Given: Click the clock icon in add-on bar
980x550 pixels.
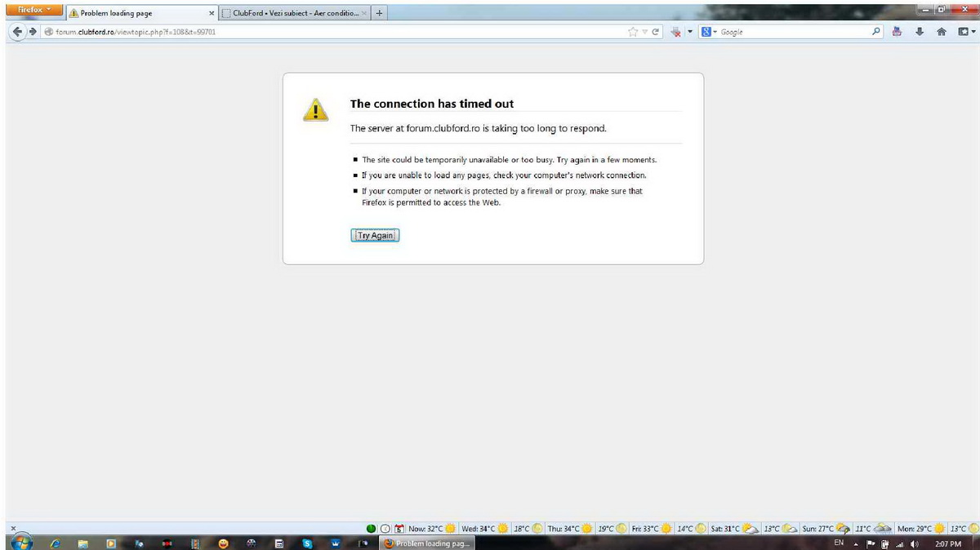Looking at the screenshot, I should click(385, 529).
